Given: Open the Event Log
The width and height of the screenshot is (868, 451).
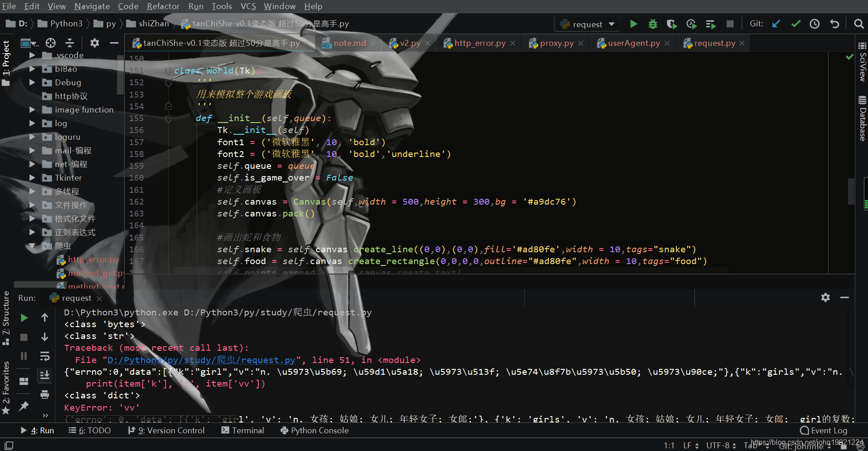Looking at the screenshot, I should click(x=824, y=431).
